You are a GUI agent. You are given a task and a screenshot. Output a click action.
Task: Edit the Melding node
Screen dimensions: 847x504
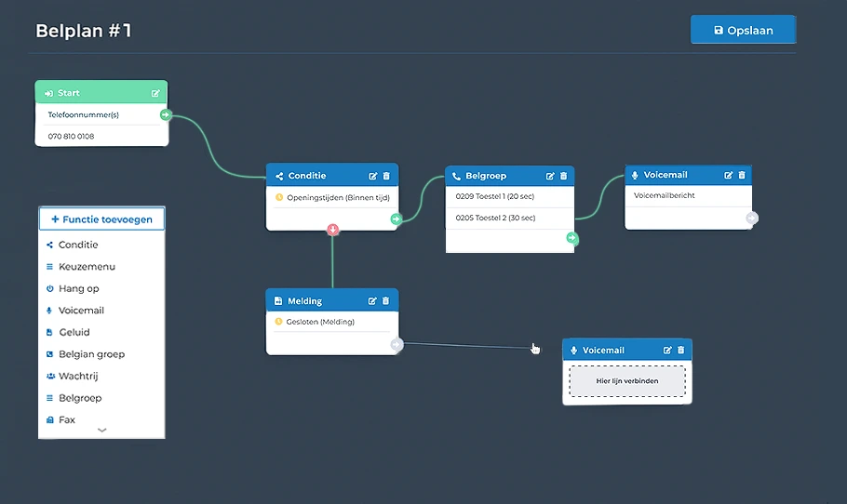[373, 301]
